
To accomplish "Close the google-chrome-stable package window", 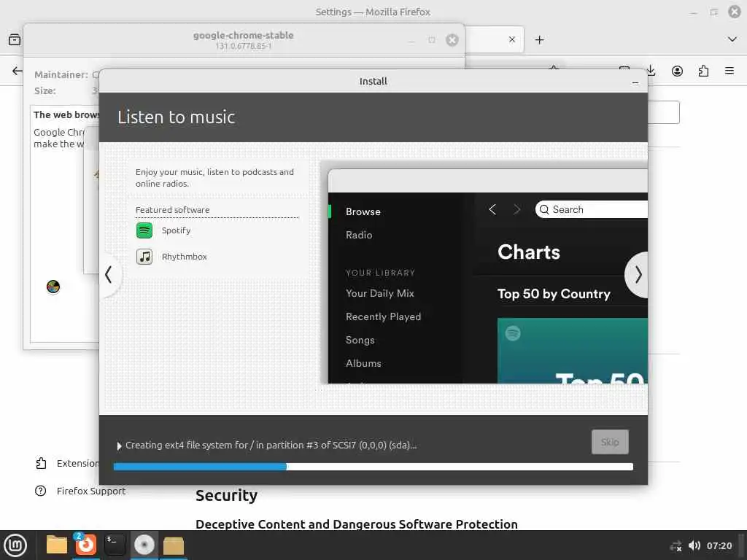I will click(x=452, y=40).
